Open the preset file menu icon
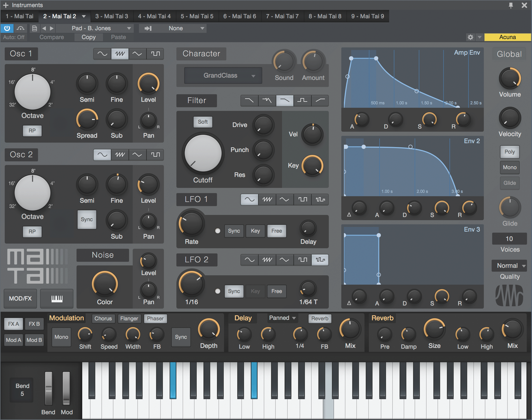Viewport: 532px width, 420px height. pos(34,28)
